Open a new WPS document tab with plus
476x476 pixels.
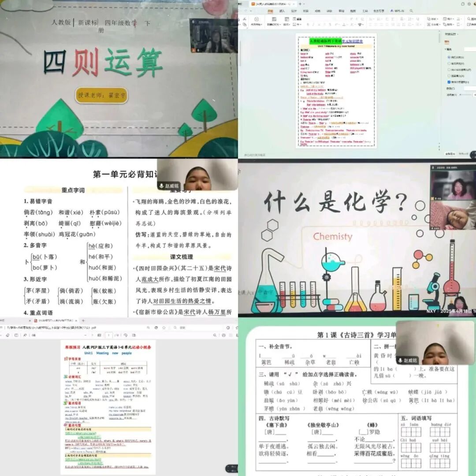pyautogui.click(x=300, y=4)
